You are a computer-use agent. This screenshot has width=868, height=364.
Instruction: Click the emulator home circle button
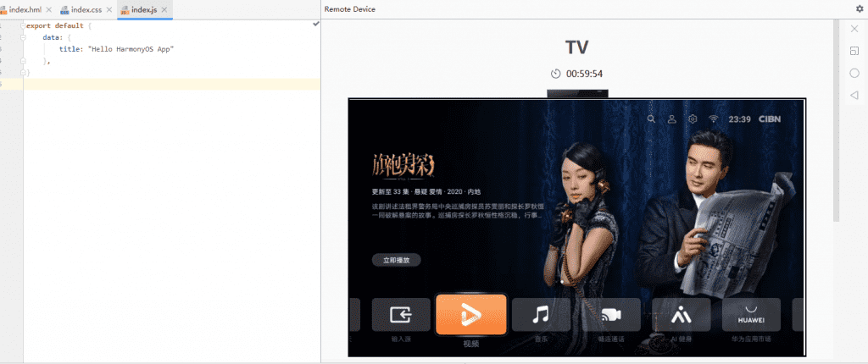[854, 73]
